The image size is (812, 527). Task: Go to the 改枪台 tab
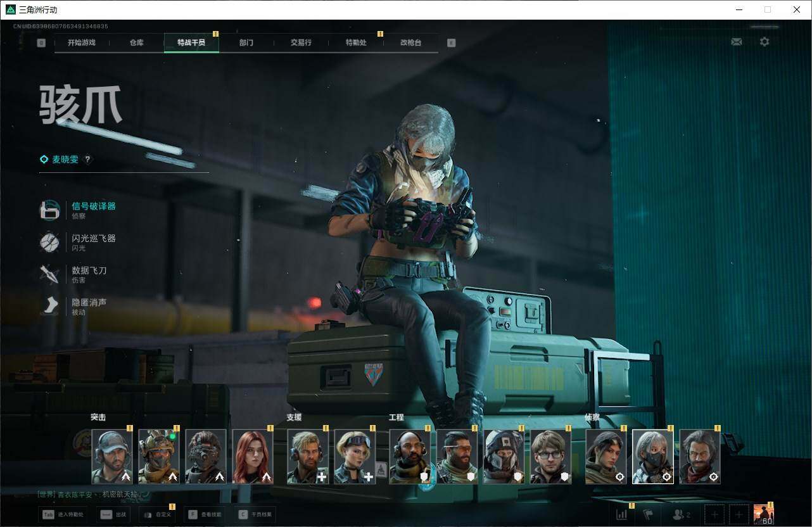pyautogui.click(x=410, y=42)
